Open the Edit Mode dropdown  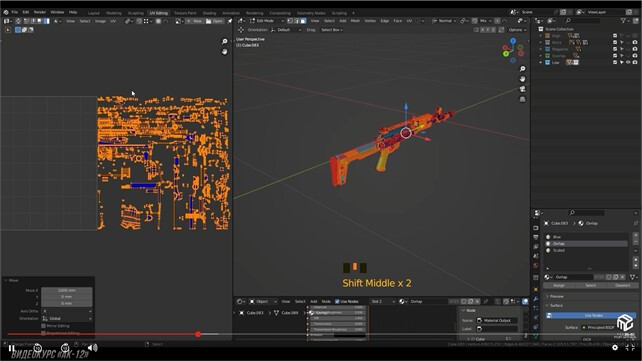point(267,21)
